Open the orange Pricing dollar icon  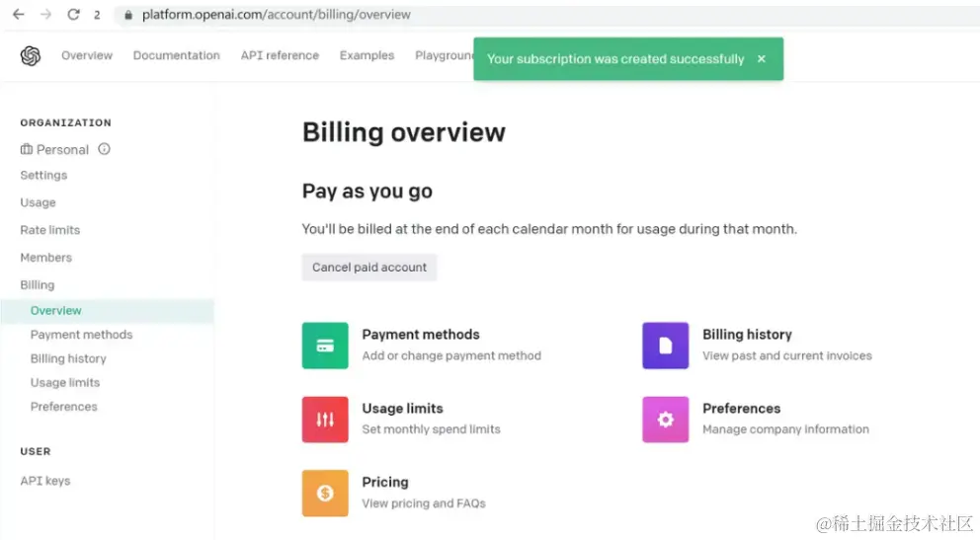pos(325,493)
